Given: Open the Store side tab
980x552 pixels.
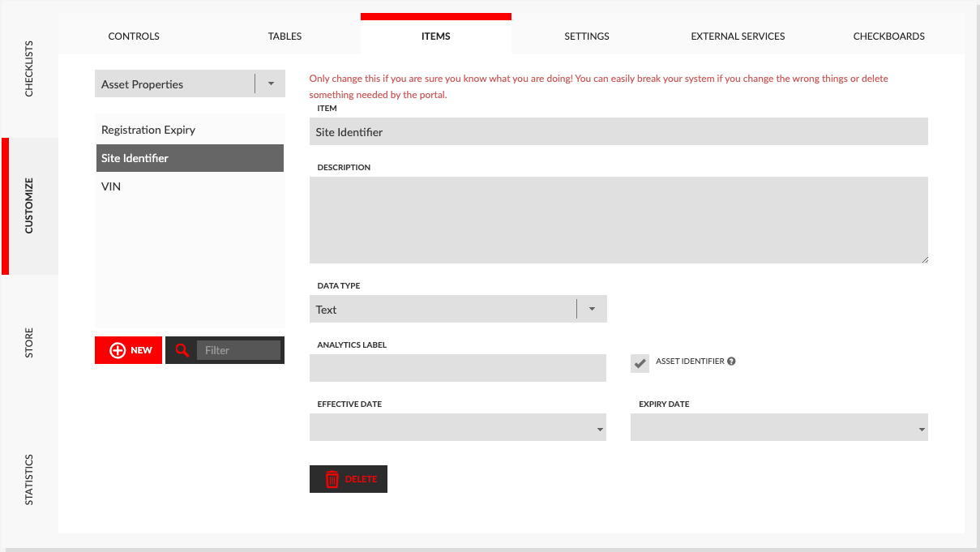Looking at the screenshot, I should coord(29,343).
